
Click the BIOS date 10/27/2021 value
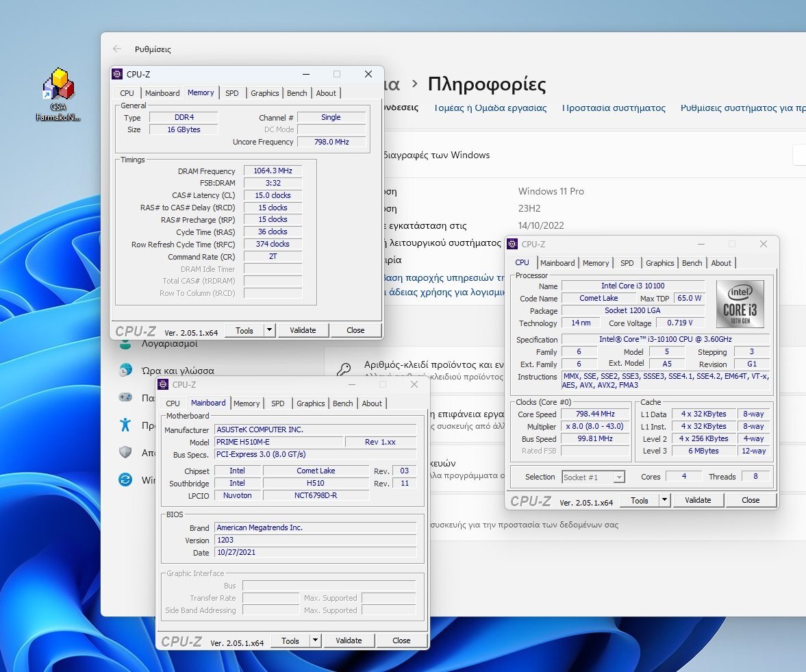click(315, 552)
